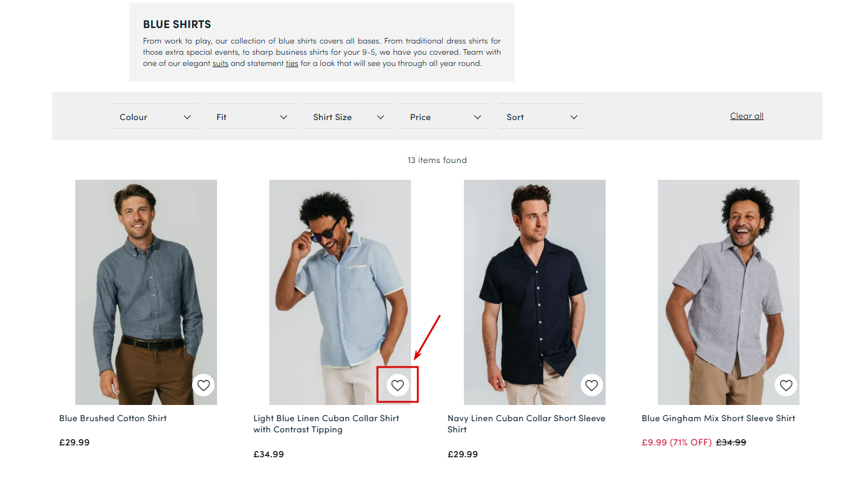Click the Clear all link
The height and width of the screenshot is (479, 868).
(747, 116)
